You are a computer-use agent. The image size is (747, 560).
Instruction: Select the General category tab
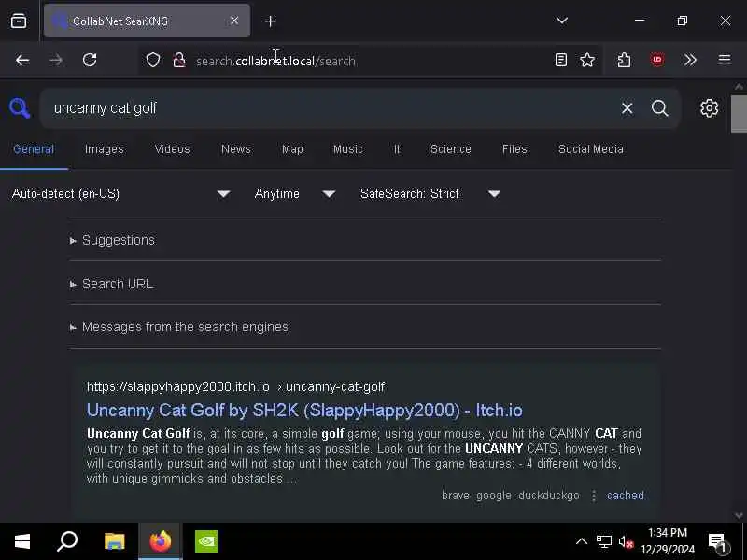pyautogui.click(x=34, y=149)
